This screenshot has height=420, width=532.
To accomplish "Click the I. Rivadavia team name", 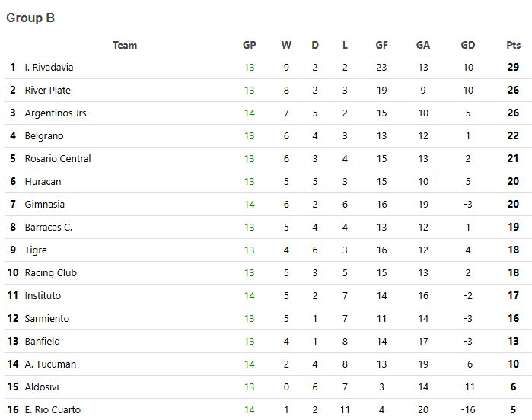I will pos(49,68).
